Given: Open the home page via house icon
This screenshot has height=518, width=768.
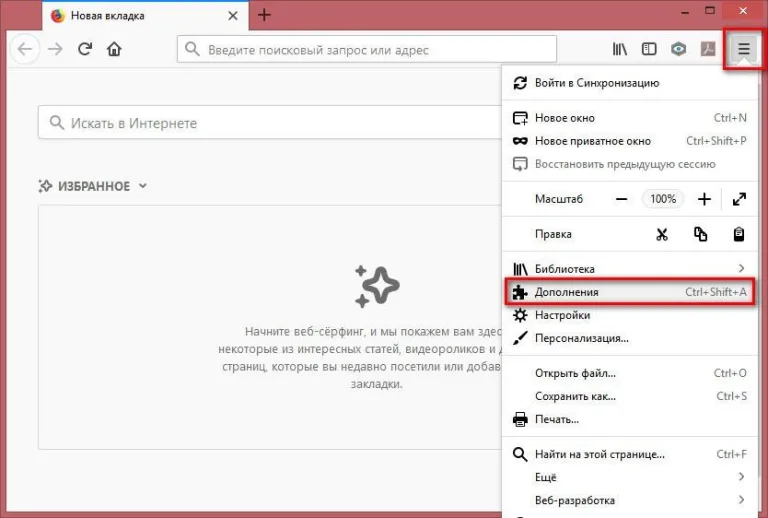Looking at the screenshot, I should coord(114,48).
